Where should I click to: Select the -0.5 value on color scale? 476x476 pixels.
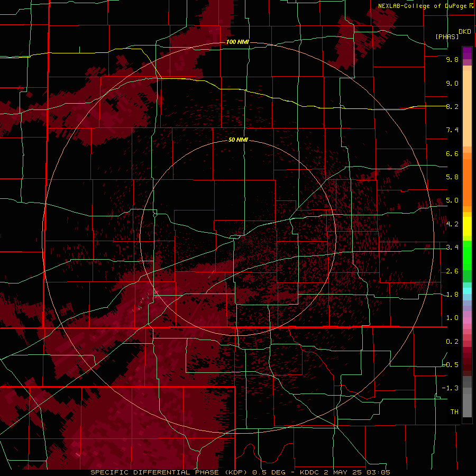point(451,365)
